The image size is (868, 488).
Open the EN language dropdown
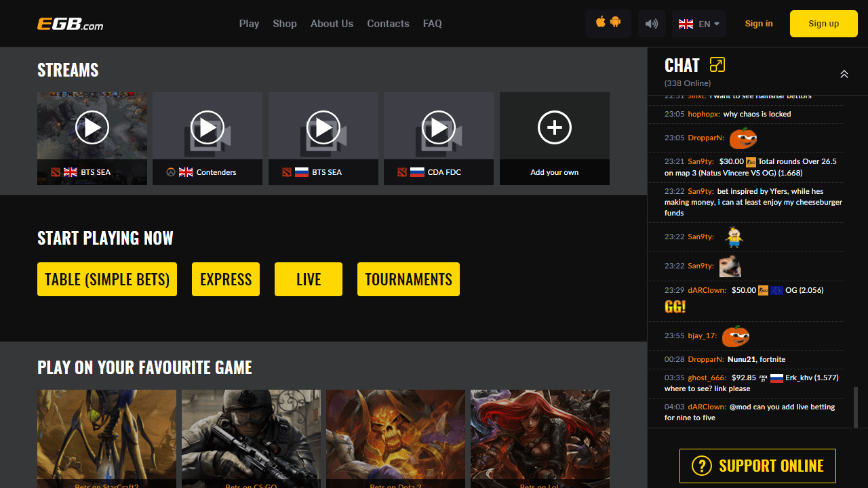tap(698, 24)
